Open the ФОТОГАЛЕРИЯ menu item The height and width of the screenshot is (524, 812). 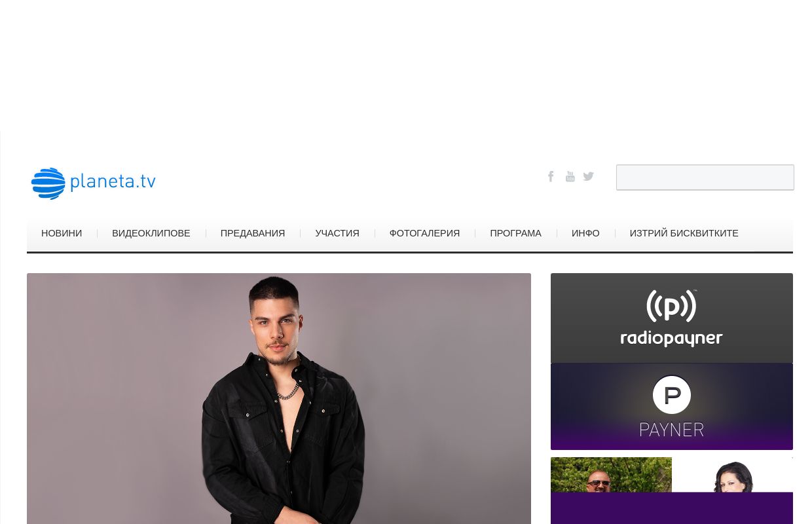[x=424, y=233]
